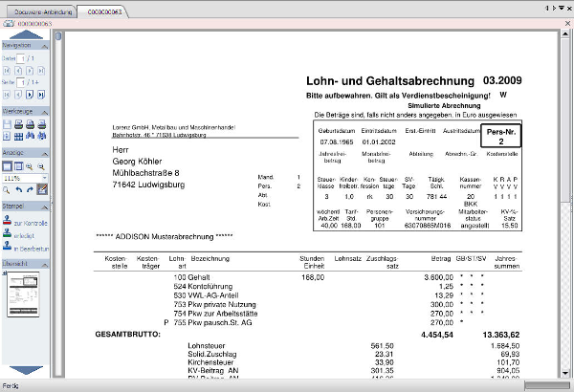Go to next page in Seite row
Viewport: 574px width, 392px height.
point(30,95)
